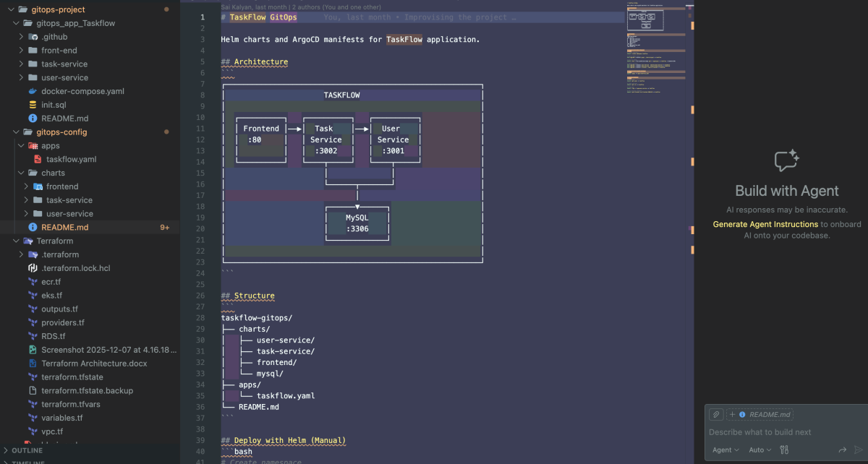Open .terraform.lock.hcl file in explorer
The image size is (868, 464).
[x=76, y=268]
